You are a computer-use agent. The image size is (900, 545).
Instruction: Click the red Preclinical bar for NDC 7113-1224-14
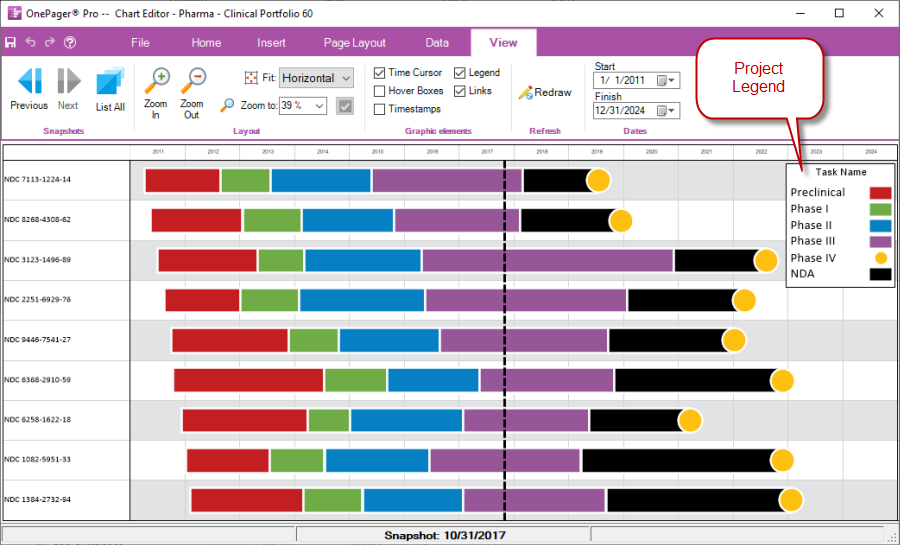[183, 181]
